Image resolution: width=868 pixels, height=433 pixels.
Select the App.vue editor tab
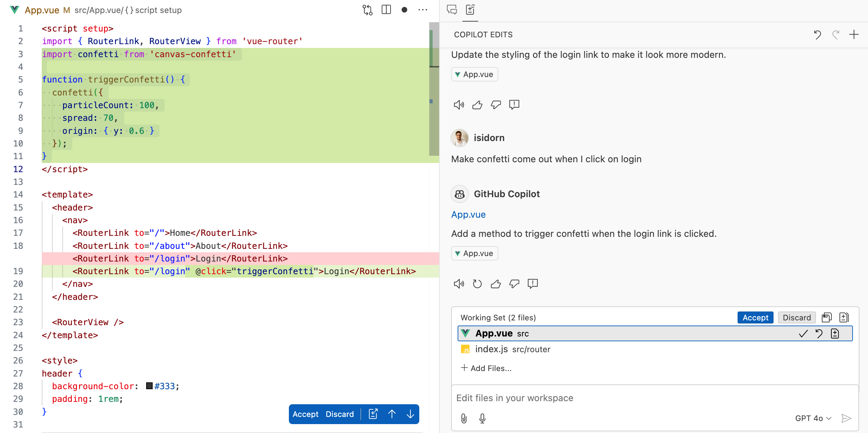(x=41, y=10)
